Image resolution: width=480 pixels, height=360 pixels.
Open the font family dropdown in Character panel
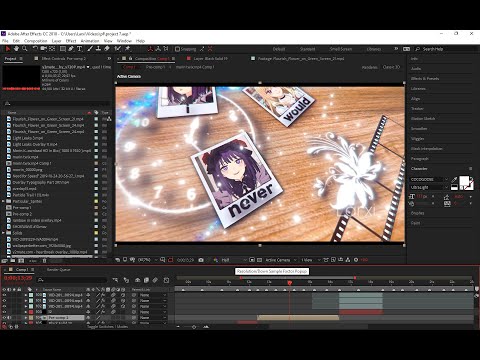[x=429, y=179]
